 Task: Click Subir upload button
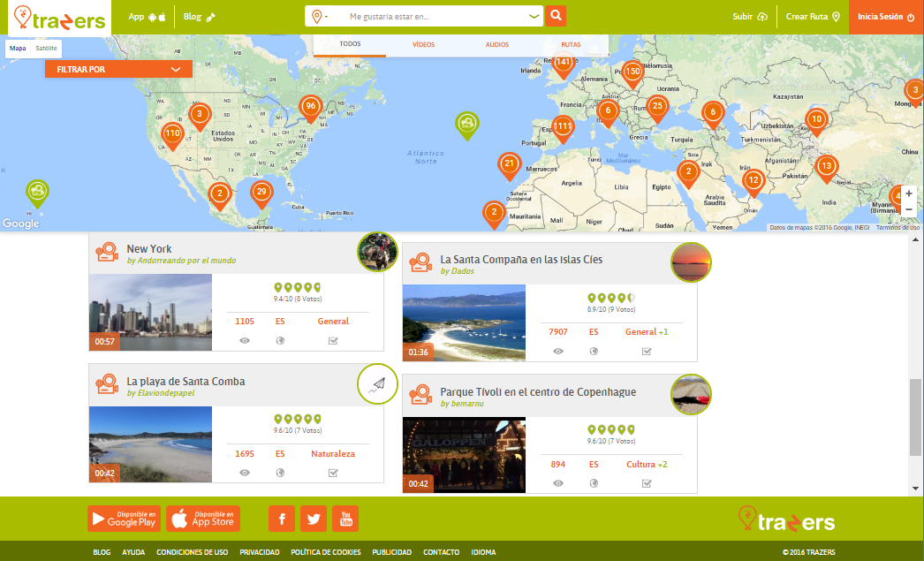[750, 17]
